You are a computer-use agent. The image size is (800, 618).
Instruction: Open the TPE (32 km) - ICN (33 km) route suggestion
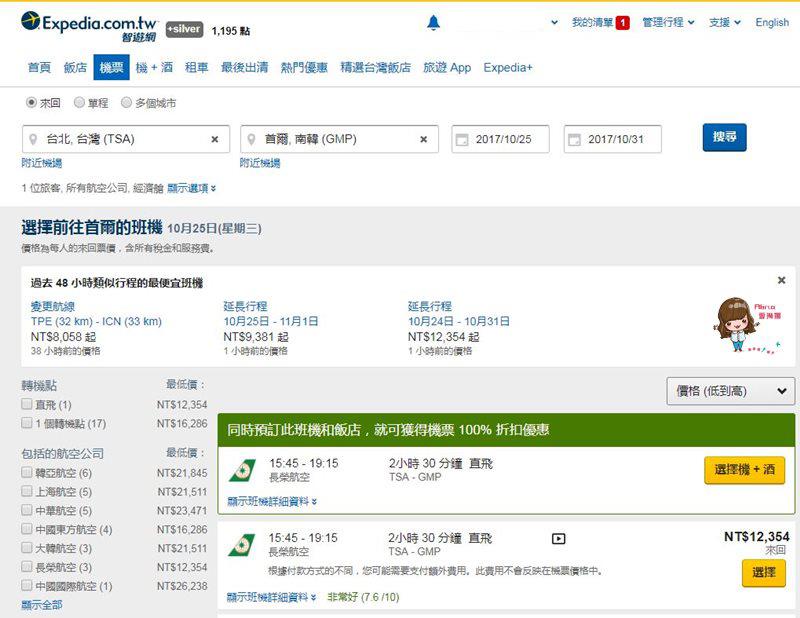click(96, 322)
